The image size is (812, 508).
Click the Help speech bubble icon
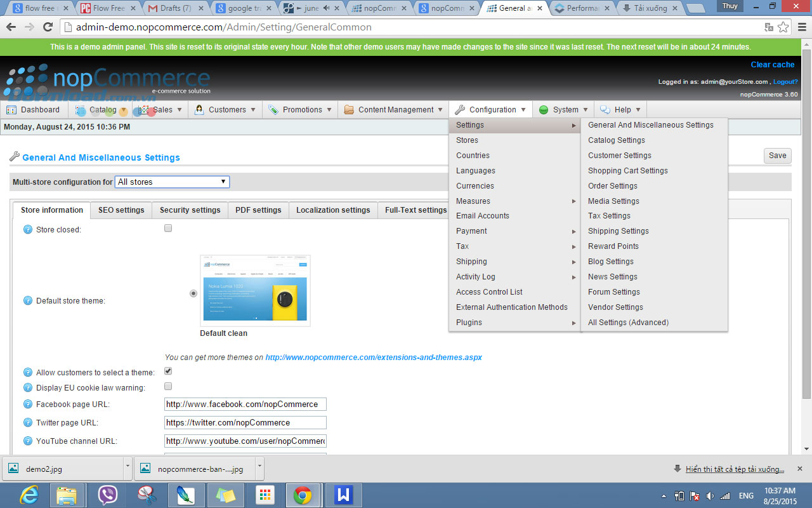pyautogui.click(x=605, y=110)
